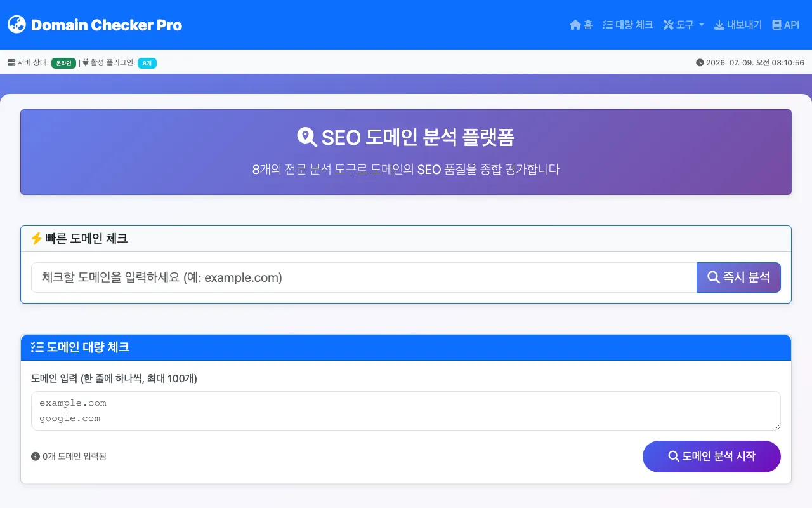Click the textarea resize grip handle
The width and height of the screenshot is (812, 508).
pos(776,426)
